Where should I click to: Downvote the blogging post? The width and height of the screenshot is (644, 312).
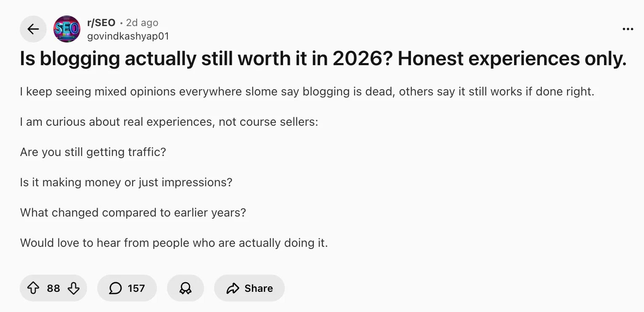coord(74,288)
